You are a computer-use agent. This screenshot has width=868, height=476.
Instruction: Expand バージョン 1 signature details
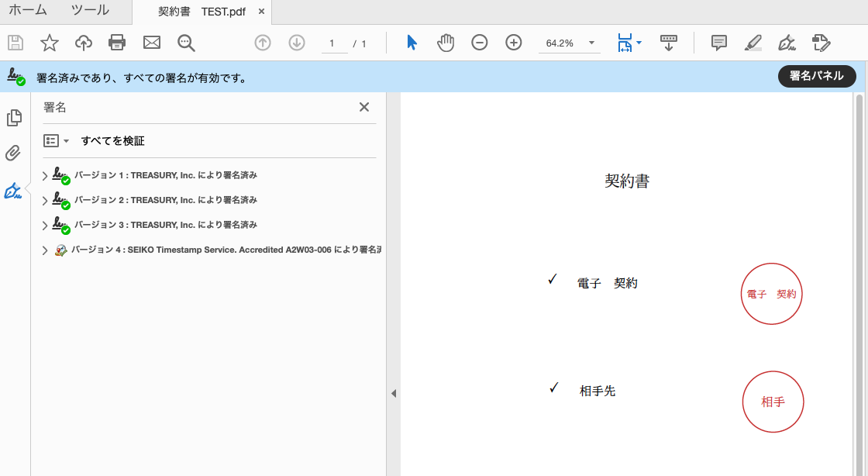pos(45,176)
